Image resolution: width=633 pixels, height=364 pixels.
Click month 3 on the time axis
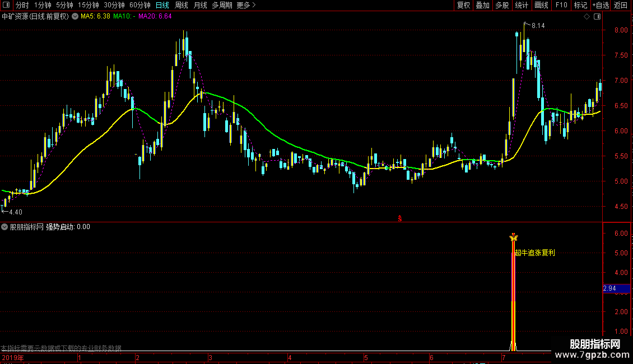210,358
